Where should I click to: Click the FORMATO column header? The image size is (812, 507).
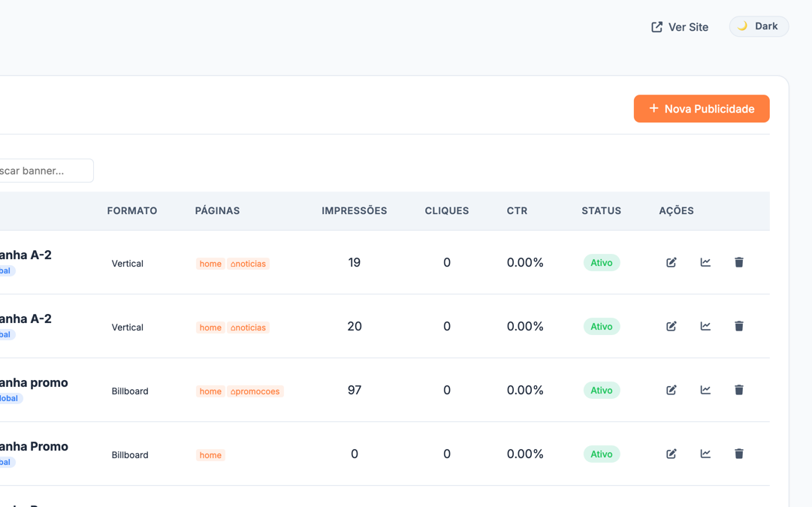click(132, 211)
